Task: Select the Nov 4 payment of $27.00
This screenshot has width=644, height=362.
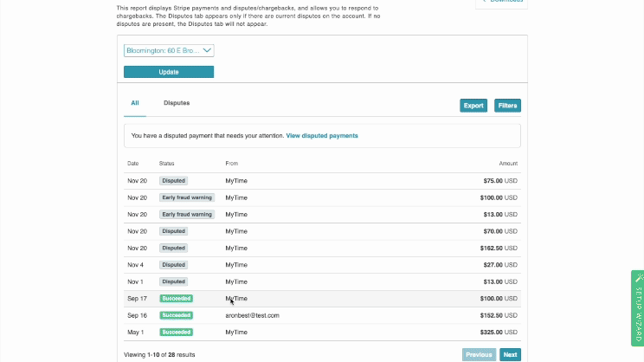Action: coord(322,265)
